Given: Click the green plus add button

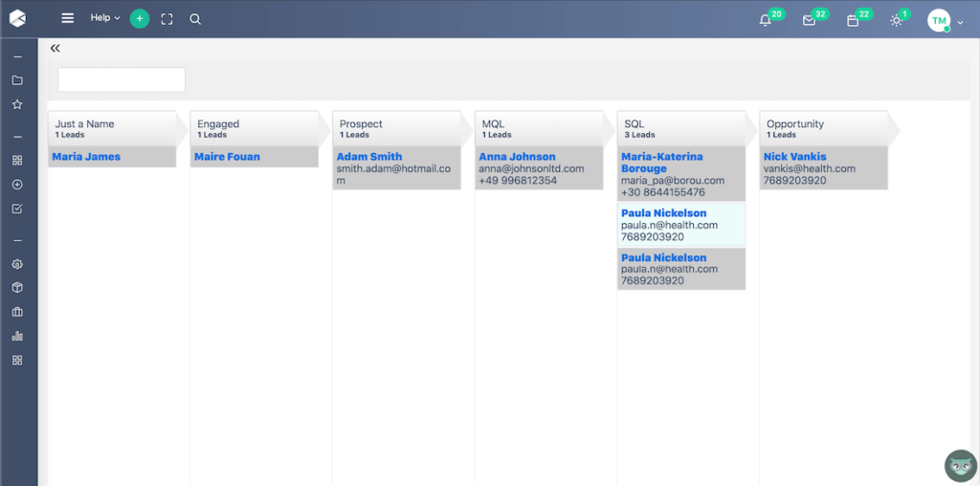Looking at the screenshot, I should tap(140, 18).
